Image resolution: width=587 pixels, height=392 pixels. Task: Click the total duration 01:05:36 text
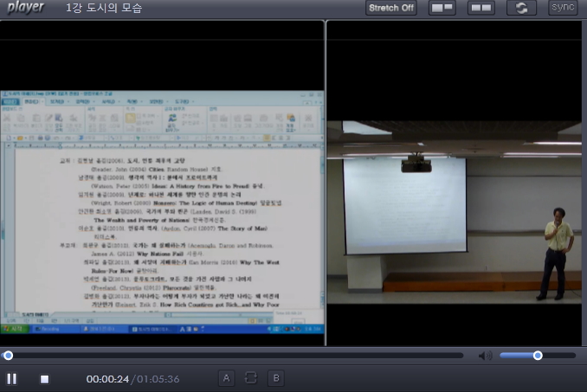pyautogui.click(x=157, y=379)
